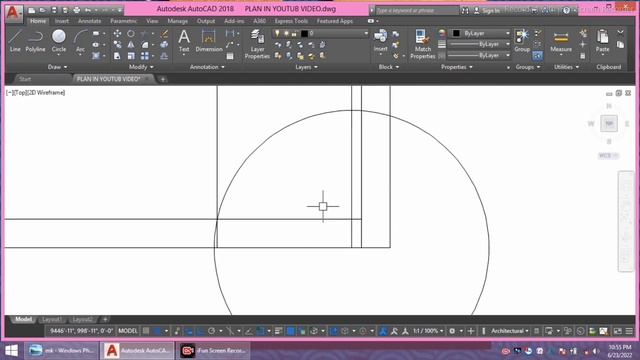Toggle layer freeze sun icon in layer dropdown
The height and width of the screenshot is (360, 640).
[286, 33]
